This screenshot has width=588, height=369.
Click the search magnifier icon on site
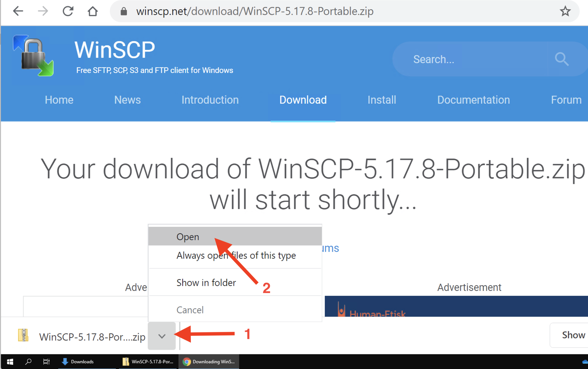(561, 59)
